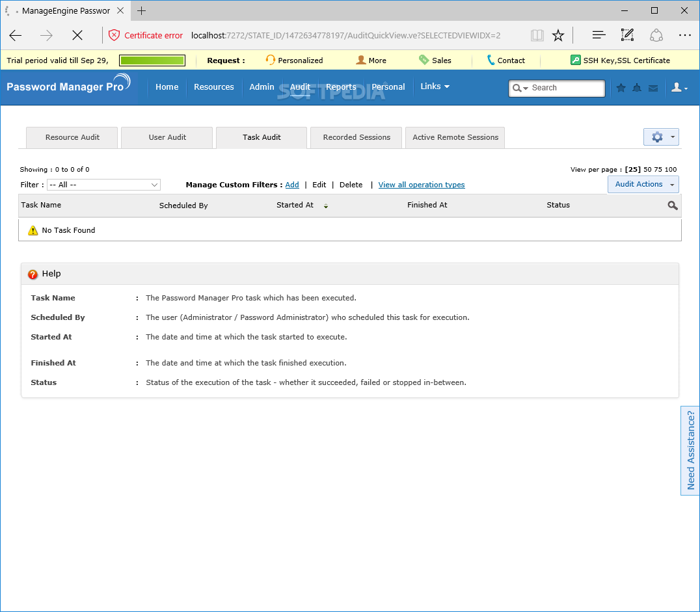Image resolution: width=700 pixels, height=612 pixels.
Task: Open Audit menu
Action: click(300, 87)
